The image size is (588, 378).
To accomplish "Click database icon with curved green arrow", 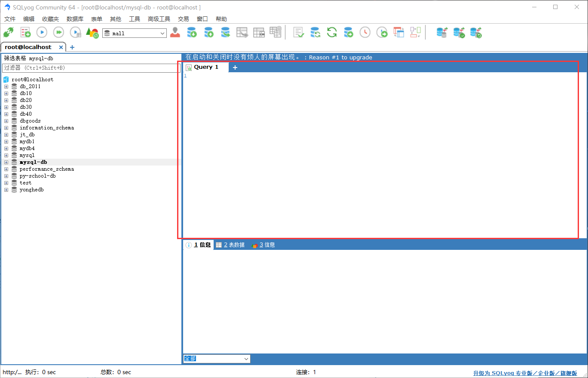I will [x=225, y=33].
